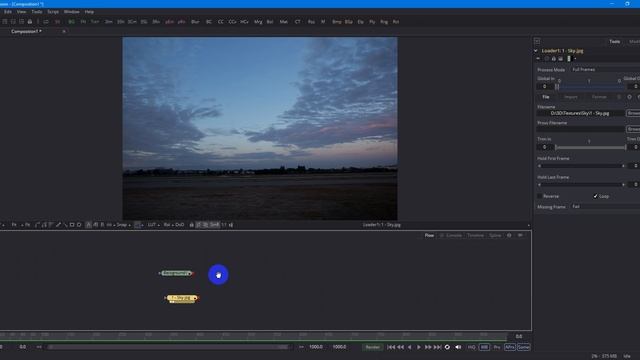Open the Window menu
This screenshot has height=360, width=640.
pyautogui.click(x=71, y=12)
